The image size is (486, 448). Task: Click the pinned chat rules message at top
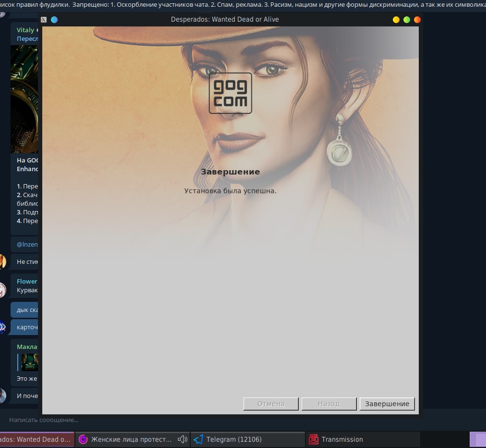pyautogui.click(x=243, y=5)
